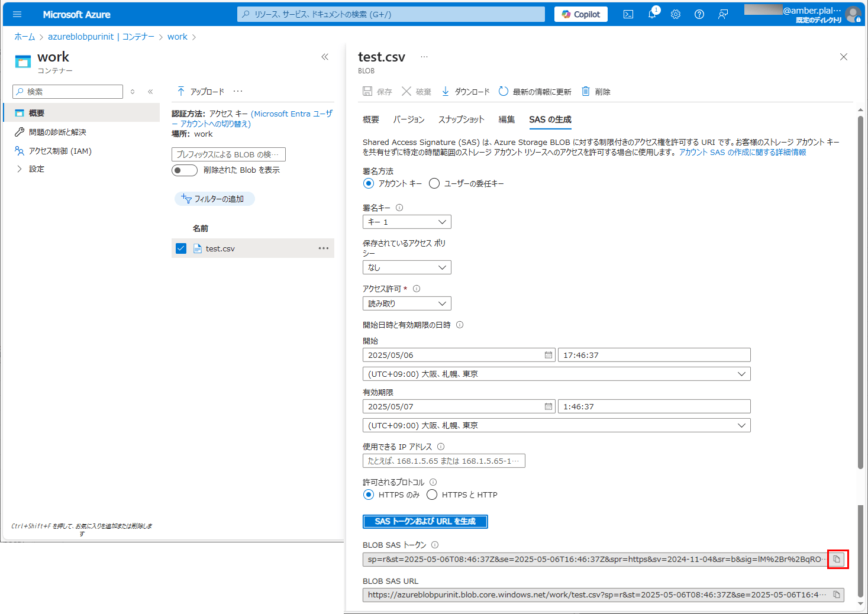Refresh with 最新の情報に更新

pos(535,92)
